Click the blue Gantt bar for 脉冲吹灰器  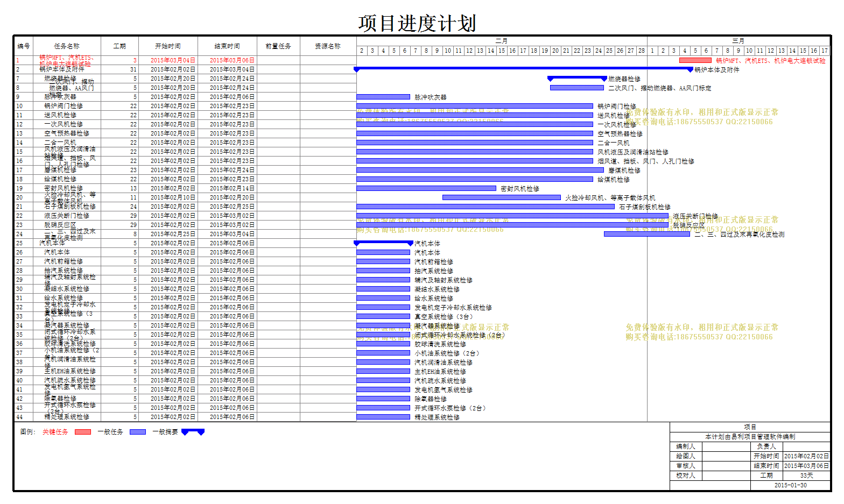(x=383, y=97)
